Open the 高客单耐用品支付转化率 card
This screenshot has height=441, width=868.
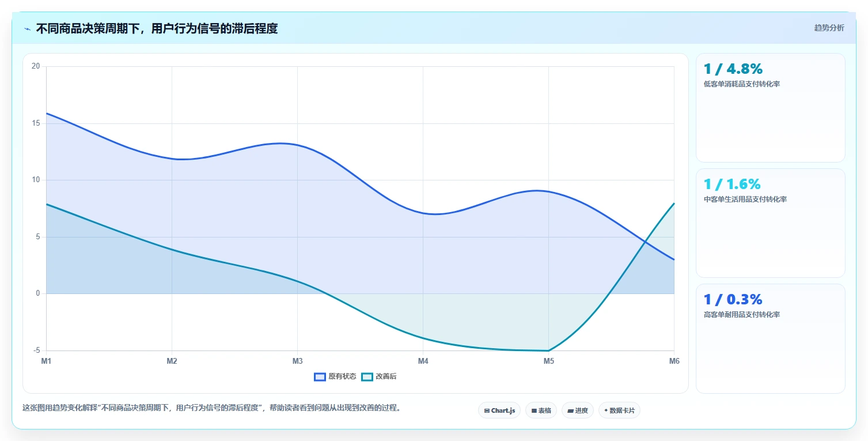click(x=771, y=338)
